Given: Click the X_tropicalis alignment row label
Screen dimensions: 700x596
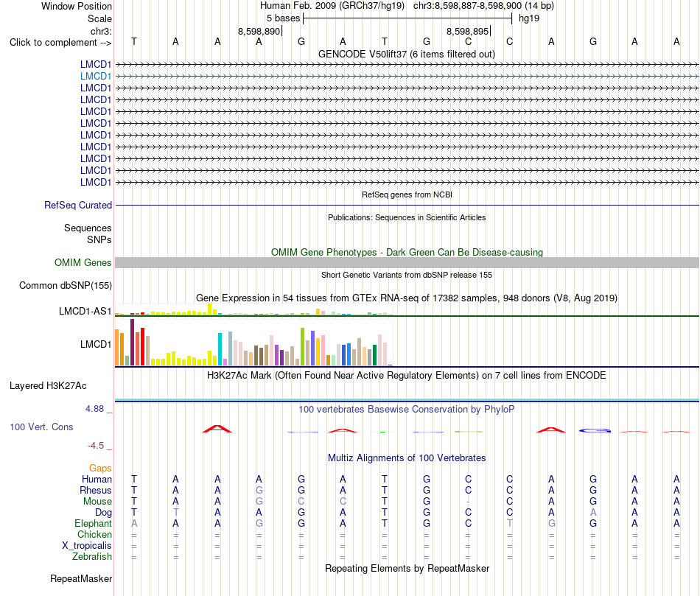Looking at the screenshot, I should click(x=87, y=546).
